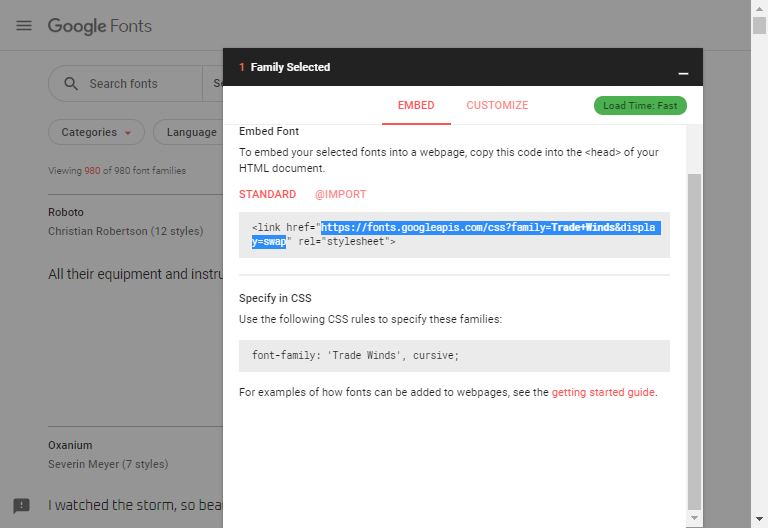The height and width of the screenshot is (528, 768).
Task: Click the feedback exclamation icon
Action: (22, 505)
